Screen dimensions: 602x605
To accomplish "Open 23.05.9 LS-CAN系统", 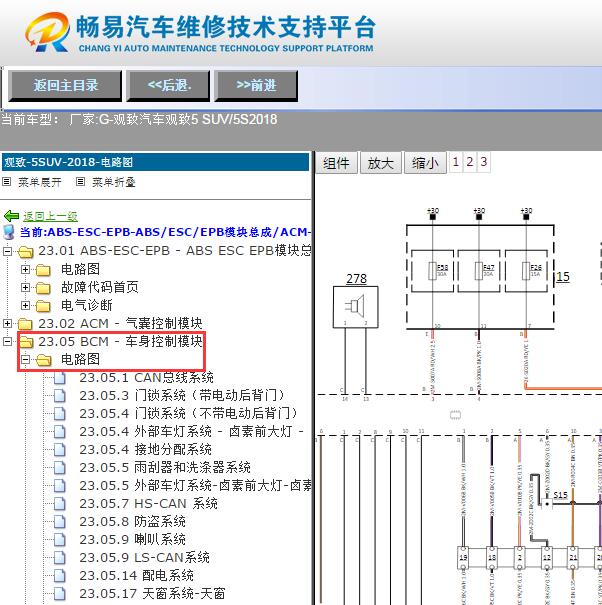I will click(x=145, y=558).
